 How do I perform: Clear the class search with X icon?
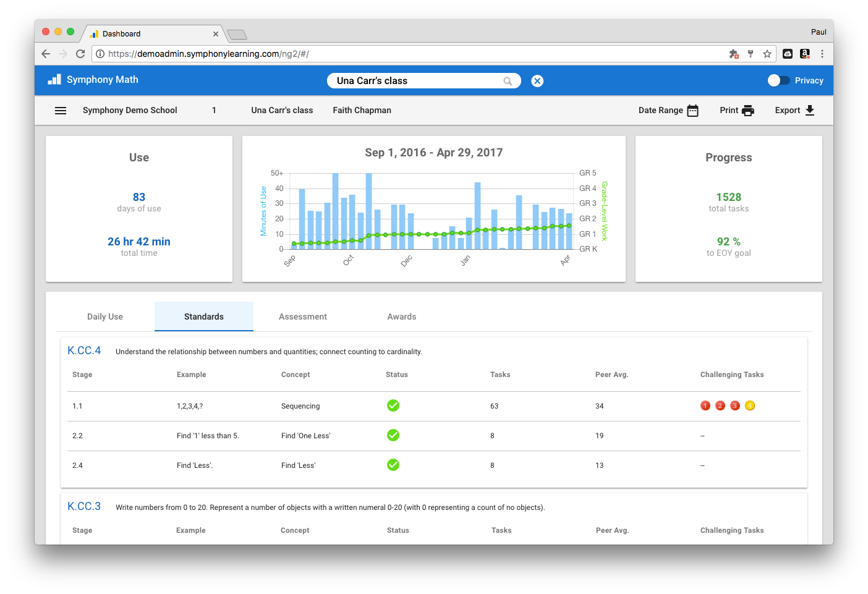[537, 81]
